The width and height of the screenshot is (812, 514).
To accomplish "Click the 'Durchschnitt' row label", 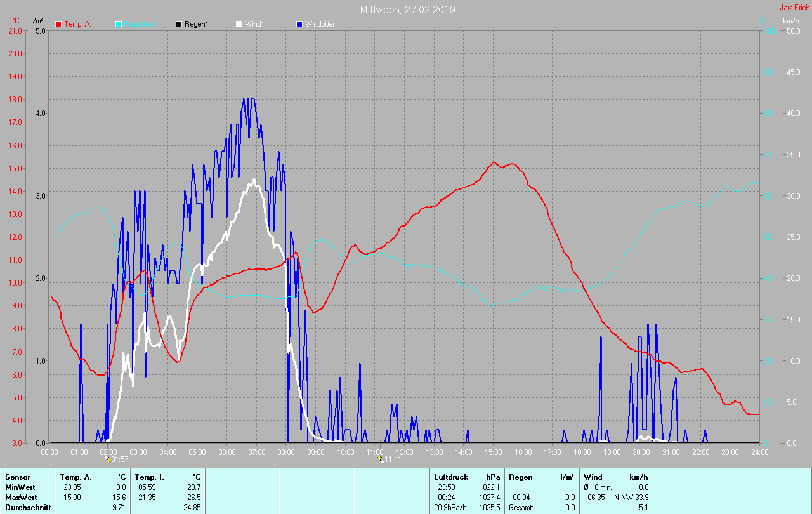I will click(28, 508).
